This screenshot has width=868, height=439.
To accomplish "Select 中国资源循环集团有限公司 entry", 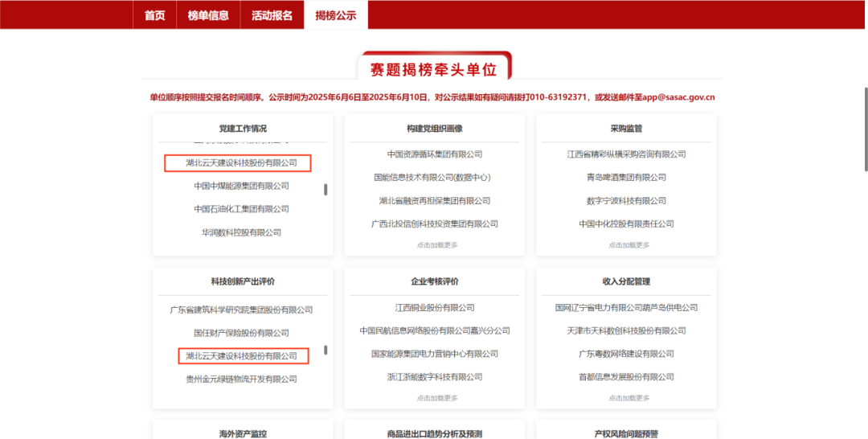I will (x=435, y=154).
